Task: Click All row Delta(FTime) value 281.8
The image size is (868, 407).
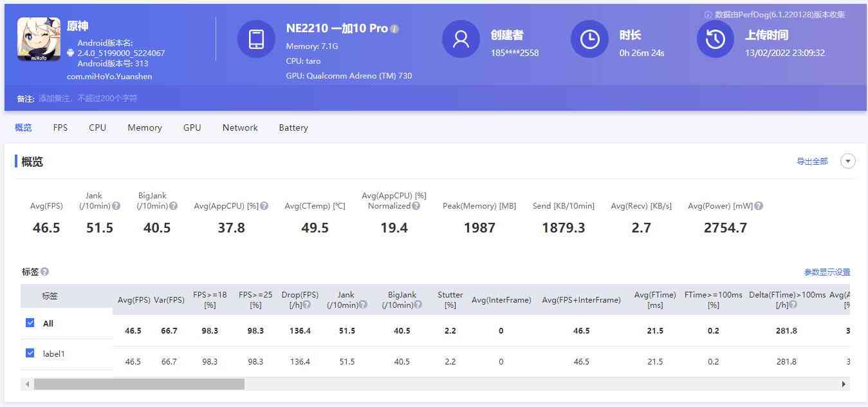Action: coord(786,330)
